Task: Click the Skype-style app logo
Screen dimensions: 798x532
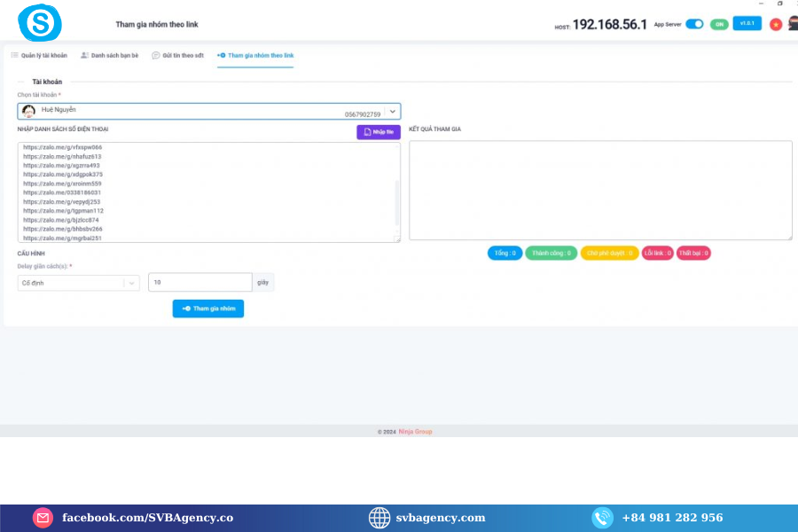Action: point(40,23)
